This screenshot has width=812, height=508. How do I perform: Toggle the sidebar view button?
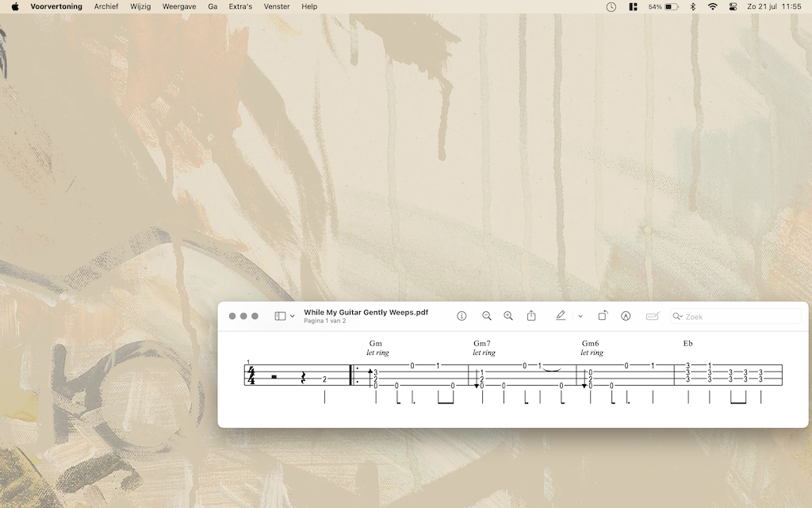click(x=280, y=316)
